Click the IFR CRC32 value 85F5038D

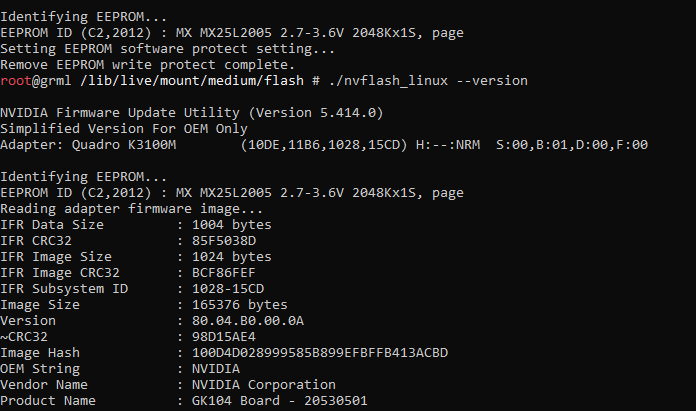coord(224,241)
